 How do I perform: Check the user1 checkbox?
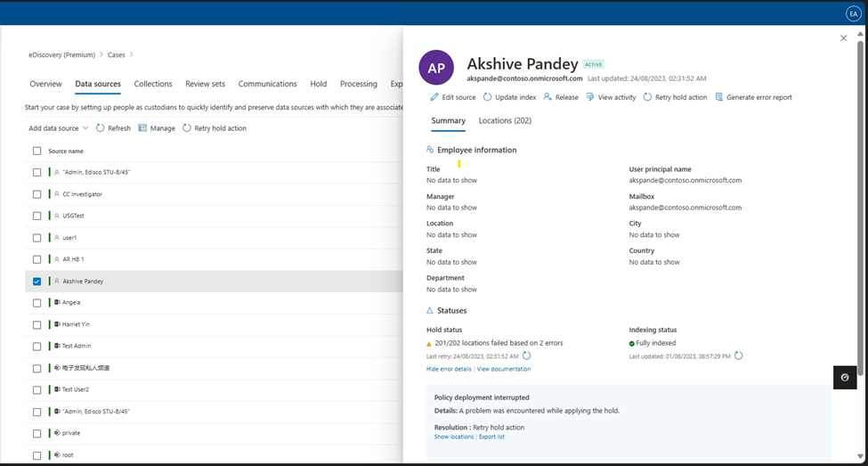pyautogui.click(x=37, y=238)
